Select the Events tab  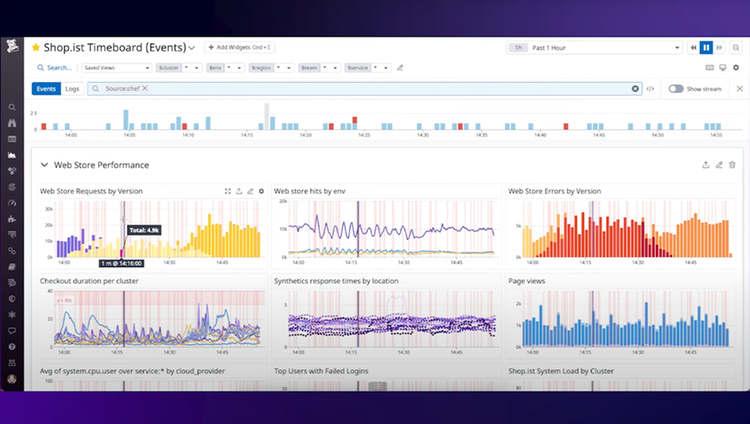pyautogui.click(x=46, y=89)
